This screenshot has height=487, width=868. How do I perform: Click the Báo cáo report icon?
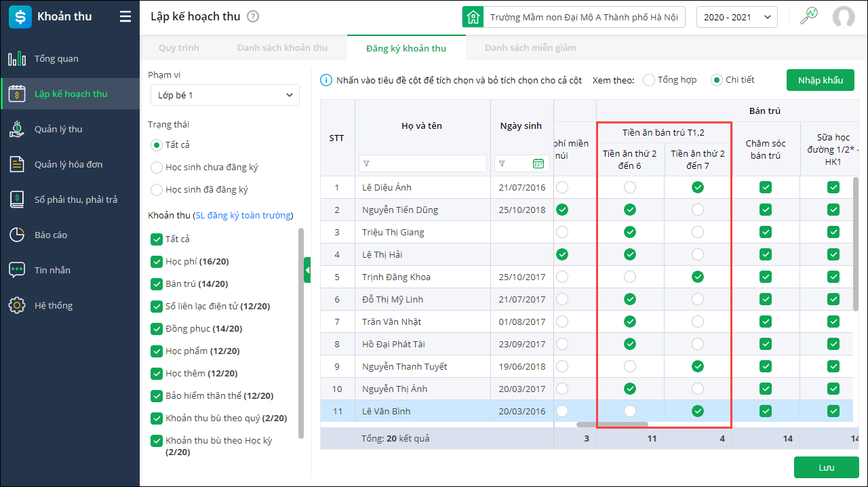pos(17,235)
